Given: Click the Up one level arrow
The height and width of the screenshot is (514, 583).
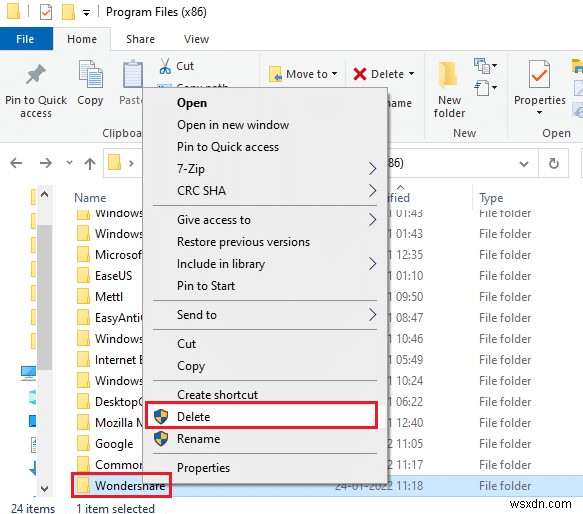Looking at the screenshot, I should pyautogui.click(x=90, y=163).
